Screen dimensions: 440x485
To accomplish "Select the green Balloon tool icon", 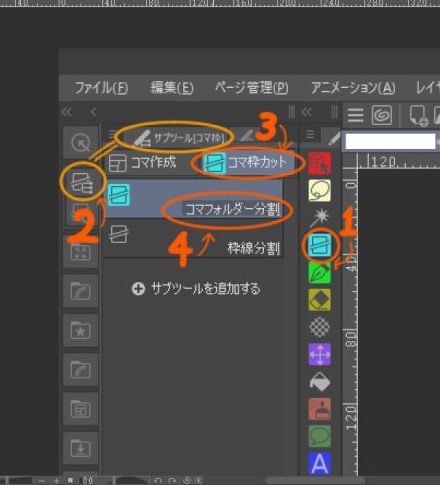I will (x=320, y=436).
